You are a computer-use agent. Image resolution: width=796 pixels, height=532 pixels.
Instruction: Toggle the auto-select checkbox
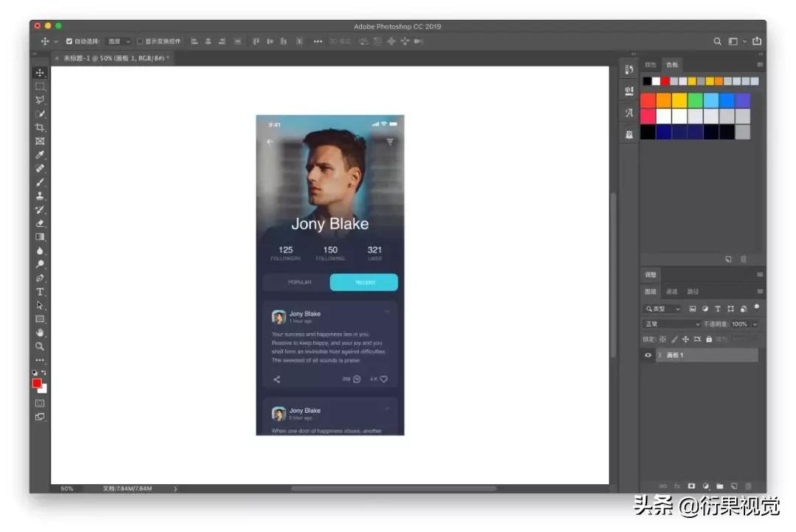[69, 41]
